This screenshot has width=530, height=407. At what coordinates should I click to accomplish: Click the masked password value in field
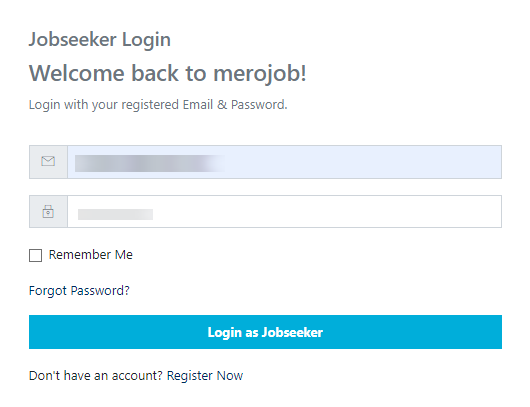pos(115,214)
